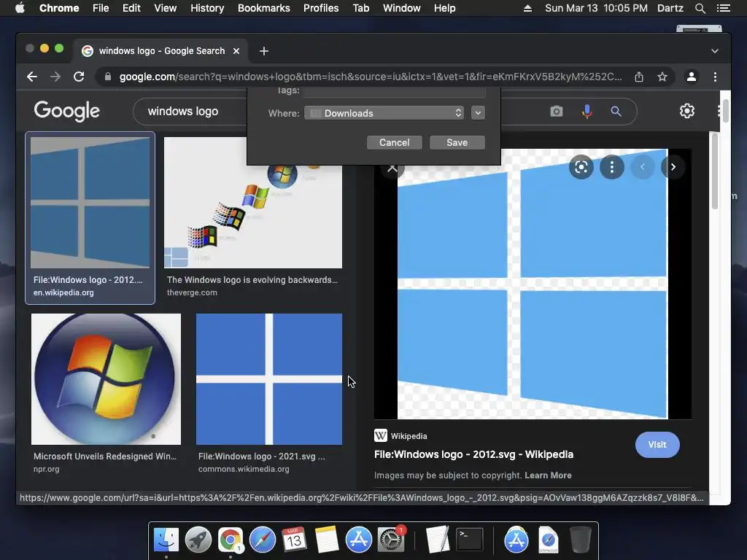747x560 pixels.
Task: Open the preview's more options menu
Action: [x=612, y=167]
